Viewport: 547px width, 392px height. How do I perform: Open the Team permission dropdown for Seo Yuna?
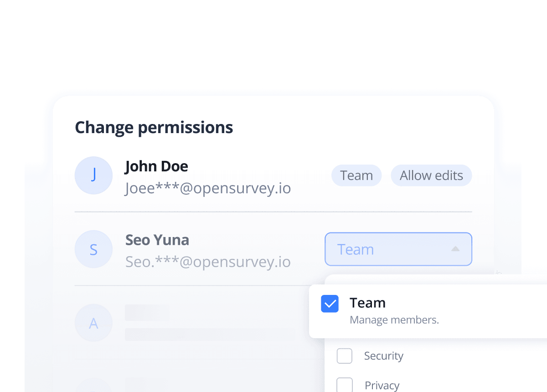coord(398,249)
